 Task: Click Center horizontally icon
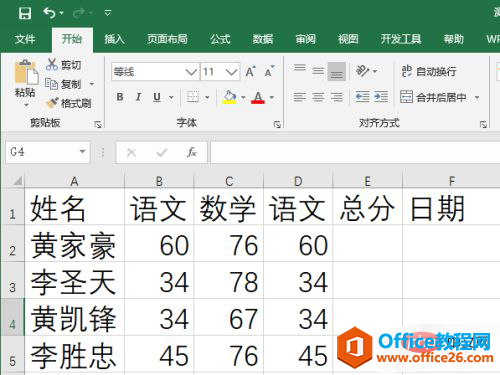point(318,97)
